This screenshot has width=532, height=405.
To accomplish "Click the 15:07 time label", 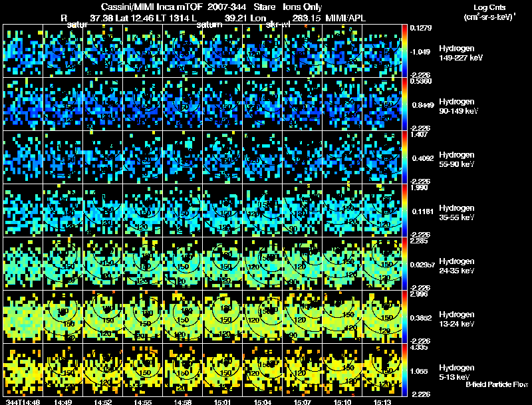I will 303,402.
